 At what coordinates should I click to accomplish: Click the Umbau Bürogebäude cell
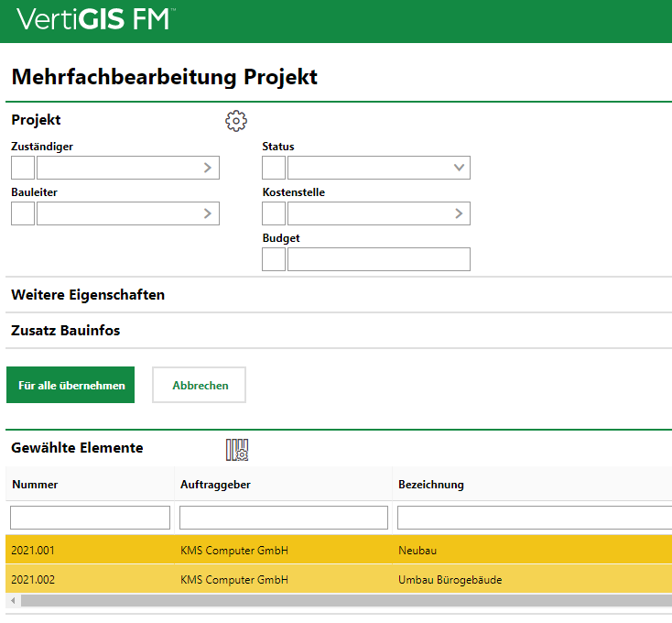pyautogui.click(x=450, y=580)
